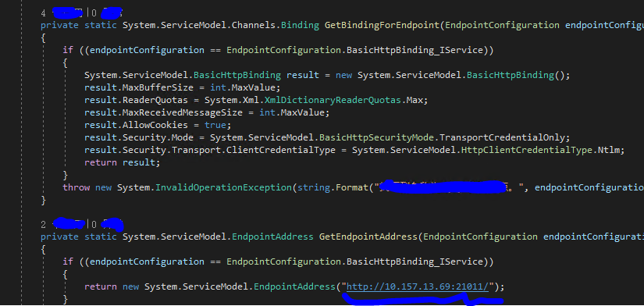Click EndpointAddress return type before GetEndpointAddress
The image size is (644, 306).
(272, 237)
